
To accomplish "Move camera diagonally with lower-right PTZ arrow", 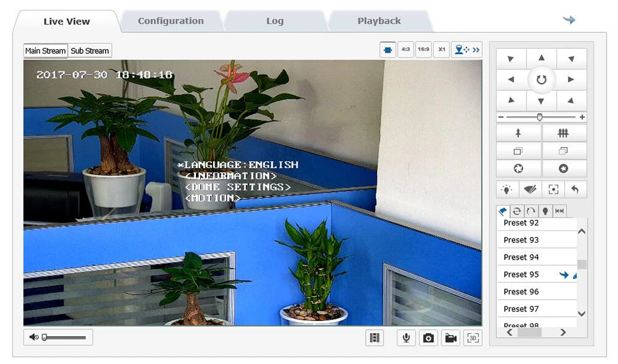I will [x=571, y=101].
